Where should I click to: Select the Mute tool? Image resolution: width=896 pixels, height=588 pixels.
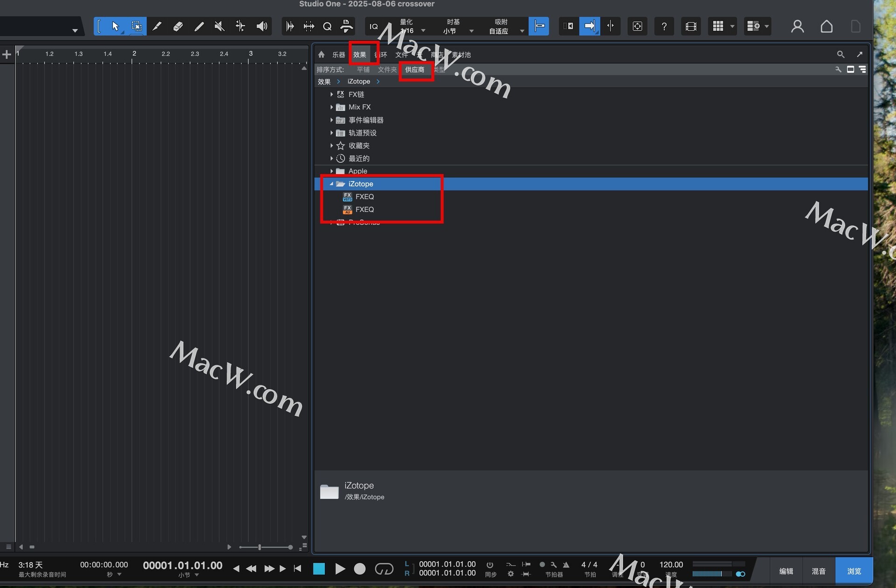[x=219, y=27]
